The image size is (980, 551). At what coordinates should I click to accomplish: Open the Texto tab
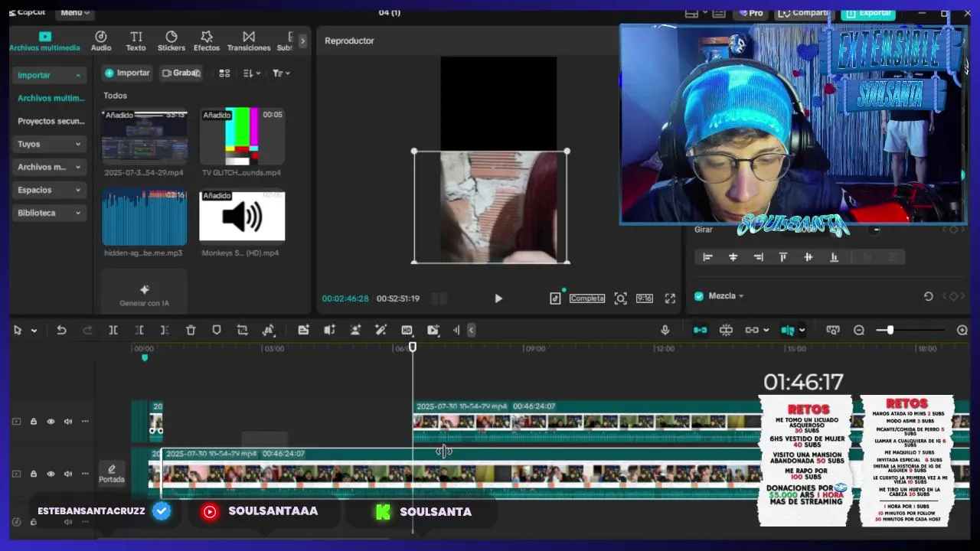pos(136,41)
